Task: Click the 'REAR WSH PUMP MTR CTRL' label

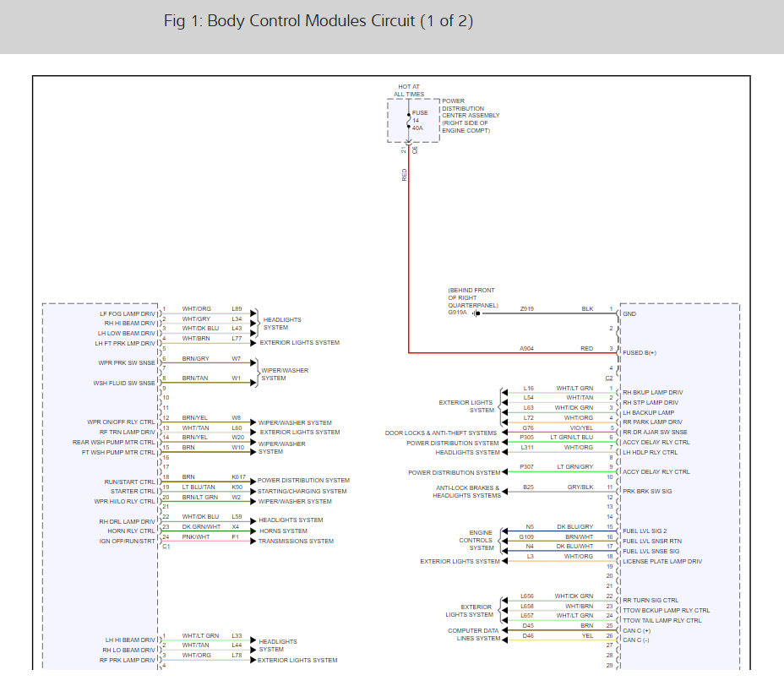Action: coord(114,443)
